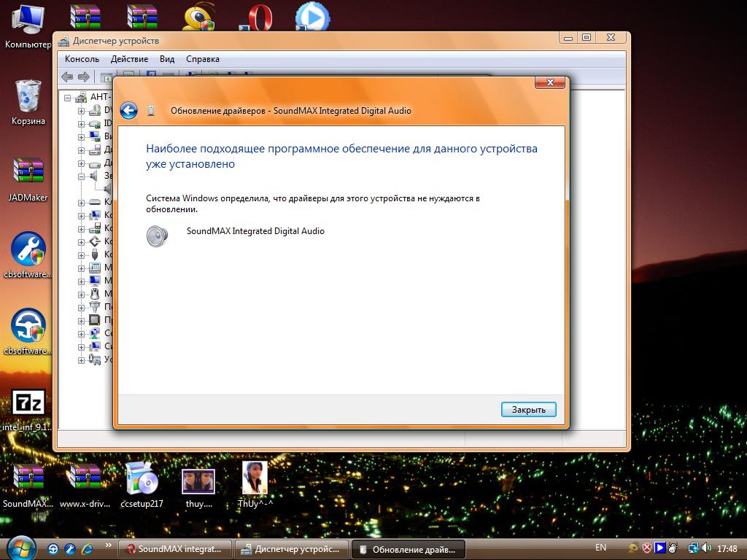747x560 pixels.
Task: Open the volume speaker tray icon
Action: [707, 548]
